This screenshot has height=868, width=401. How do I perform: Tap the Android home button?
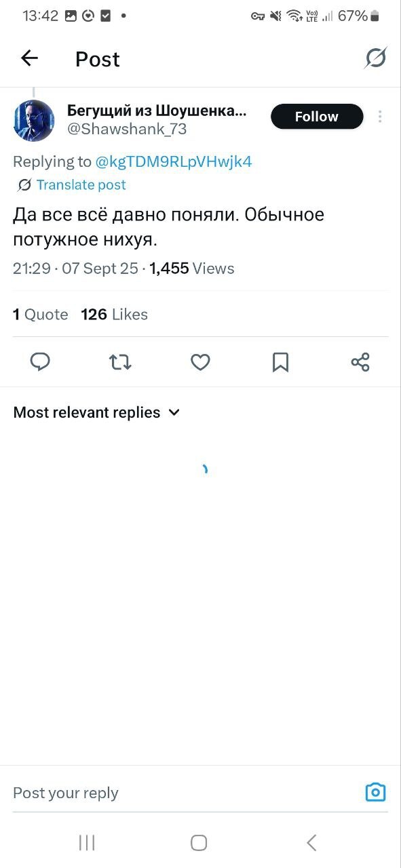(199, 843)
